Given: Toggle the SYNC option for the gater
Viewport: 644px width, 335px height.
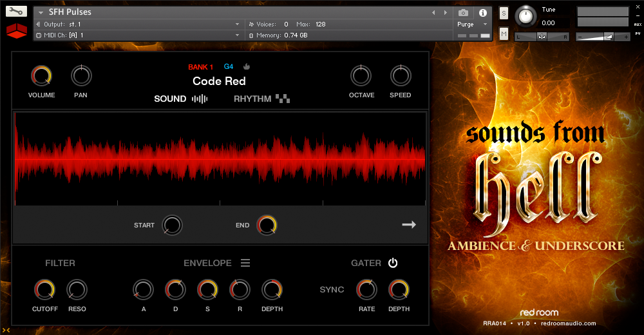Looking at the screenshot, I should [x=332, y=289].
